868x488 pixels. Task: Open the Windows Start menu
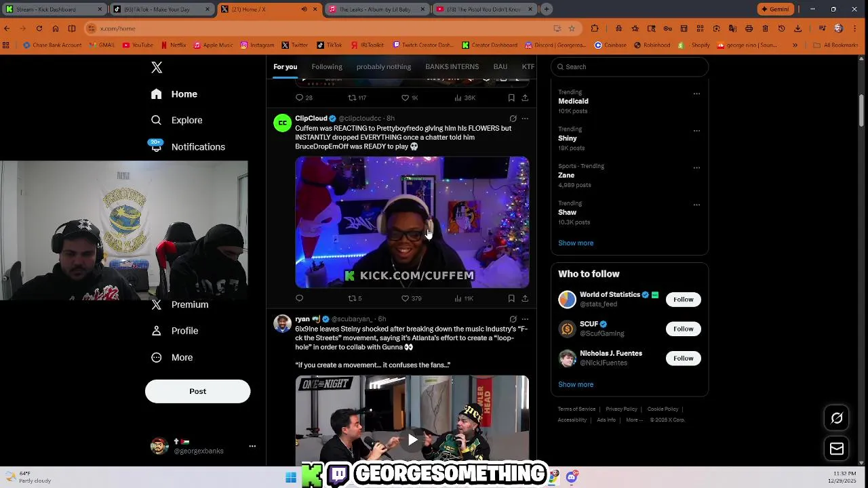291,478
